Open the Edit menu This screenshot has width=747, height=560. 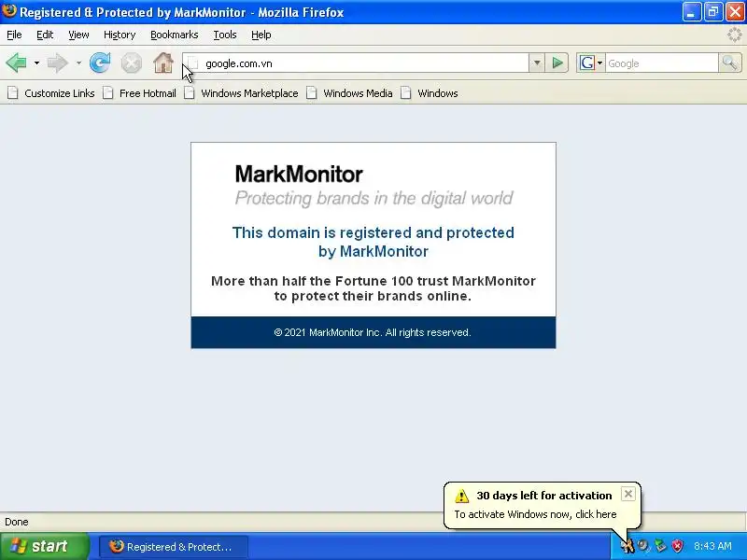45,35
